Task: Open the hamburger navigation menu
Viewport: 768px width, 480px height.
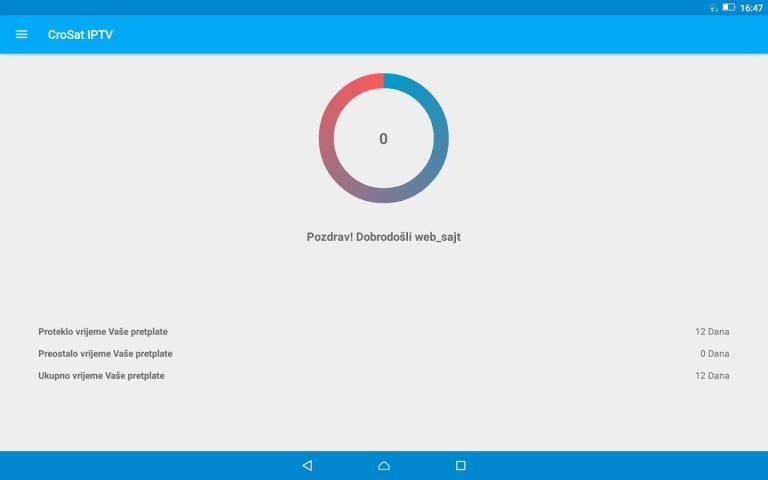Action: 22,34
